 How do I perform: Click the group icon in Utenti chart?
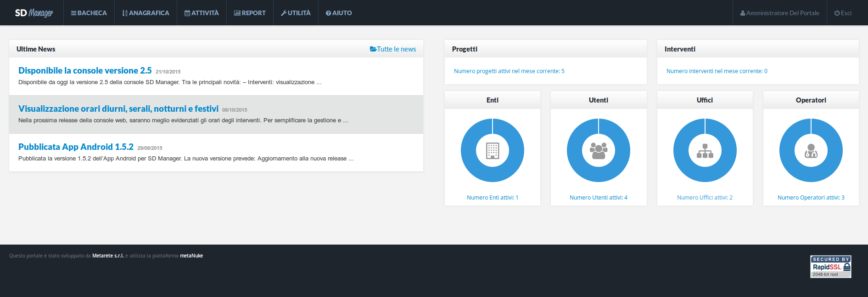point(599,150)
